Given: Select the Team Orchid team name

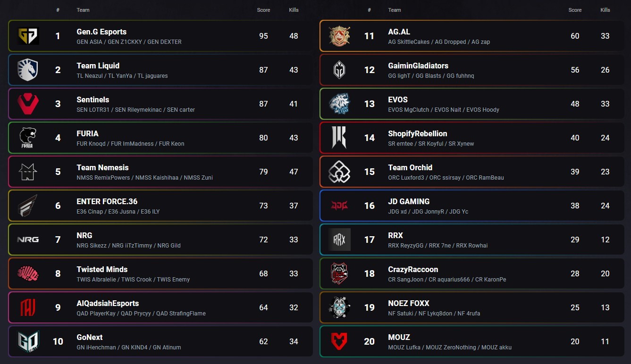Looking at the screenshot, I should [x=410, y=167].
